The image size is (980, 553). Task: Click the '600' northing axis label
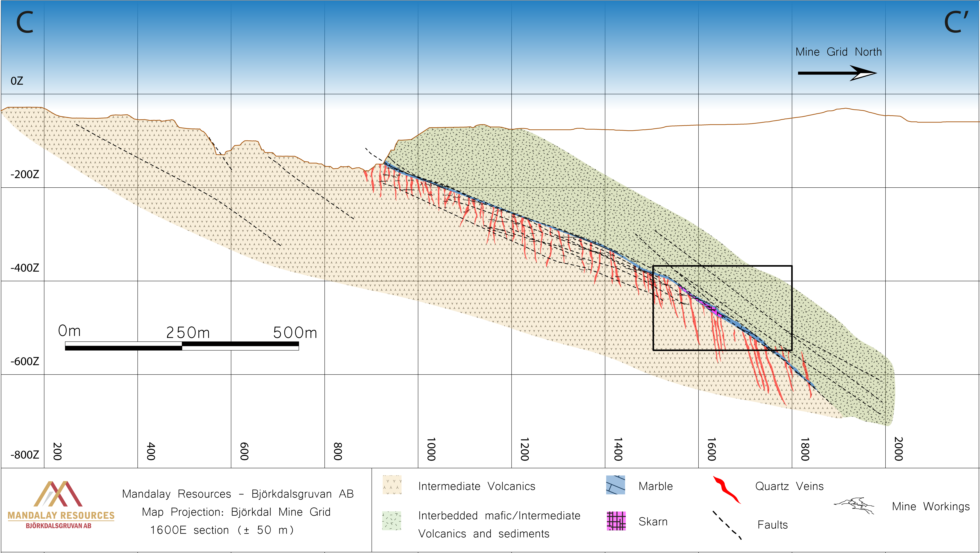pos(244,451)
